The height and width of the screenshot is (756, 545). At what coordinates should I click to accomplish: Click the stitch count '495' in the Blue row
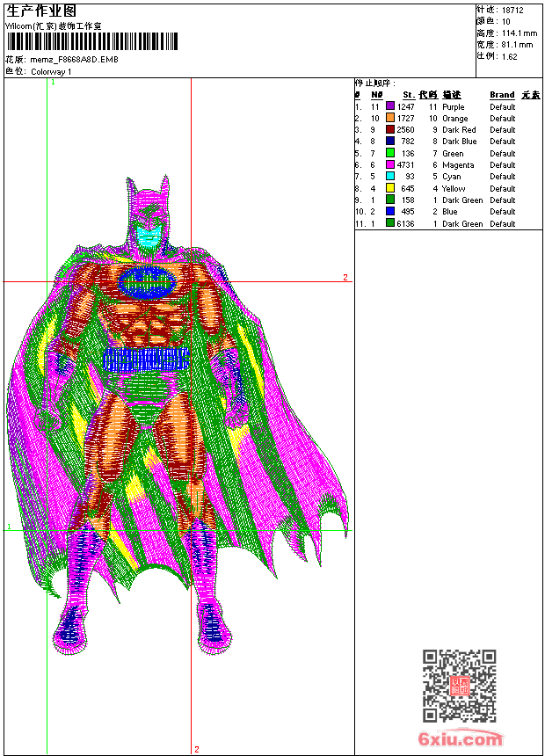408,212
